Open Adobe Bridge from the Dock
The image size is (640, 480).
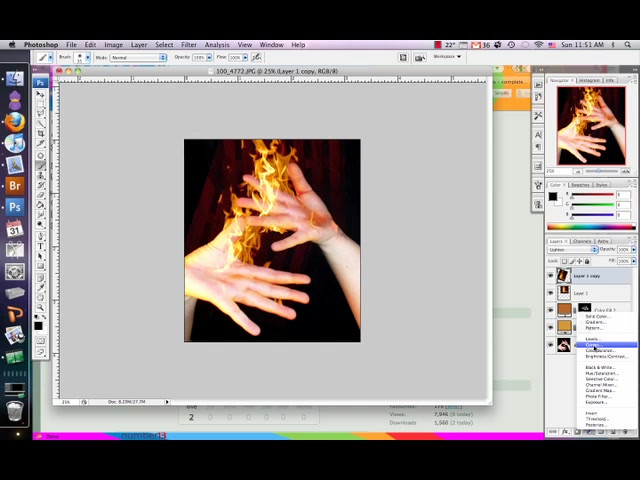click(x=15, y=186)
